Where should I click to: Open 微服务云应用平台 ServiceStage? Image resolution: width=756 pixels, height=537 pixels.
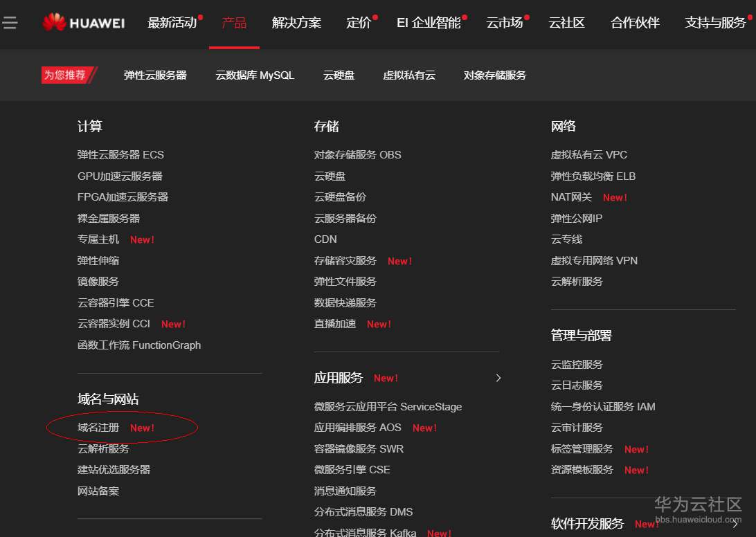[388, 407]
